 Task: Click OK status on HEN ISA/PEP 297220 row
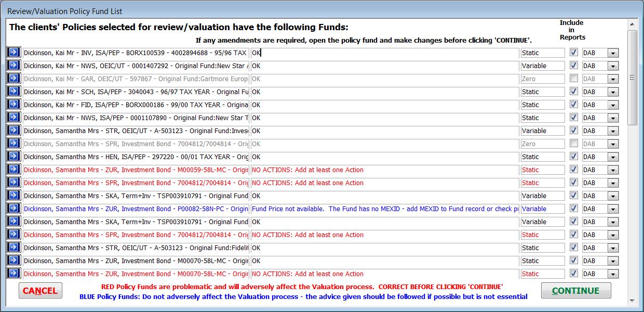(x=385, y=157)
